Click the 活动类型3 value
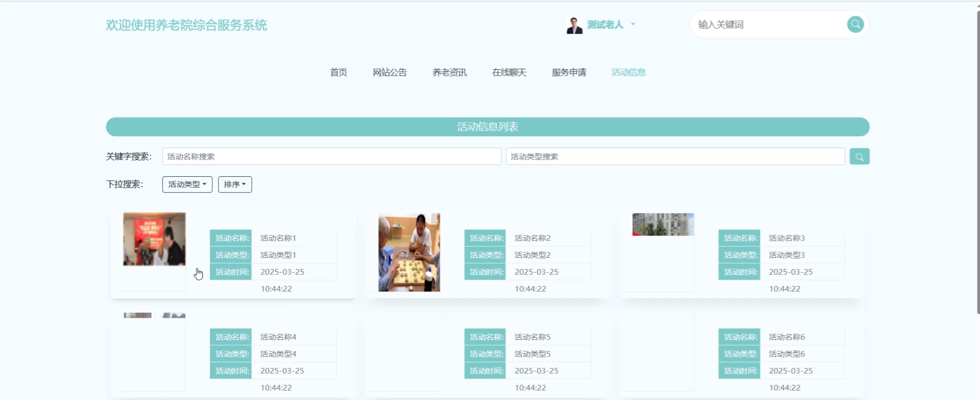Screen dimensions: 980x400 point(787,255)
